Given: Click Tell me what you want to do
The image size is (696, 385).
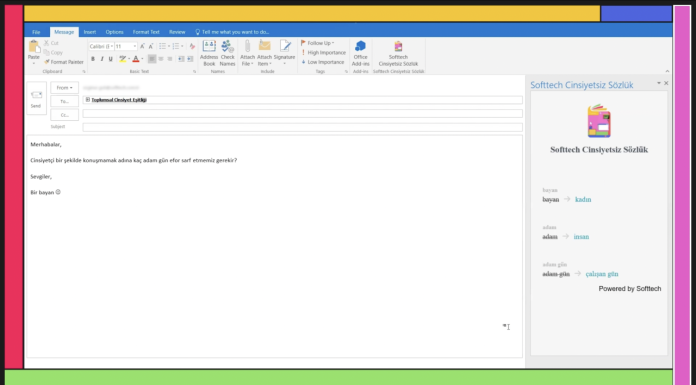Looking at the screenshot, I should coord(232,32).
